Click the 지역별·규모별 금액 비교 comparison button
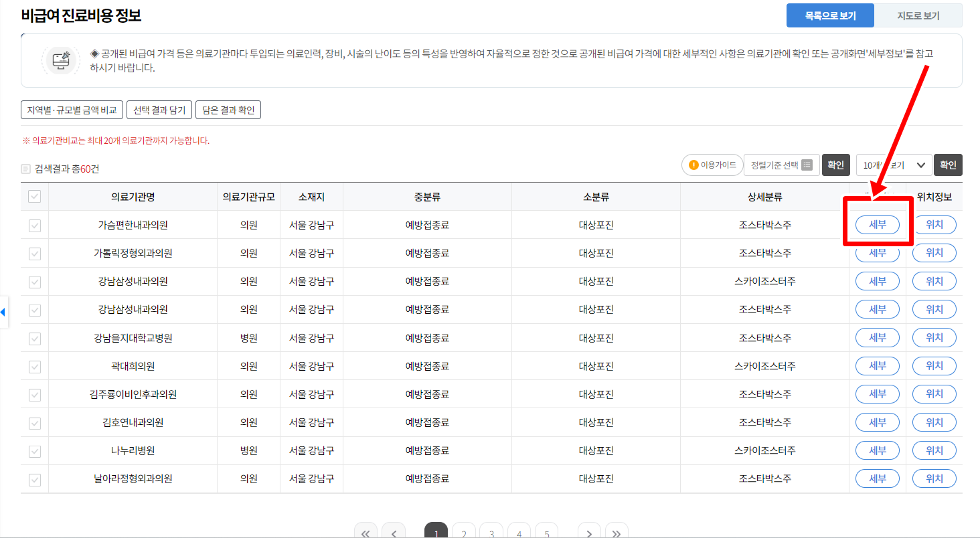Image resolution: width=980 pixels, height=538 pixels. coord(72,110)
